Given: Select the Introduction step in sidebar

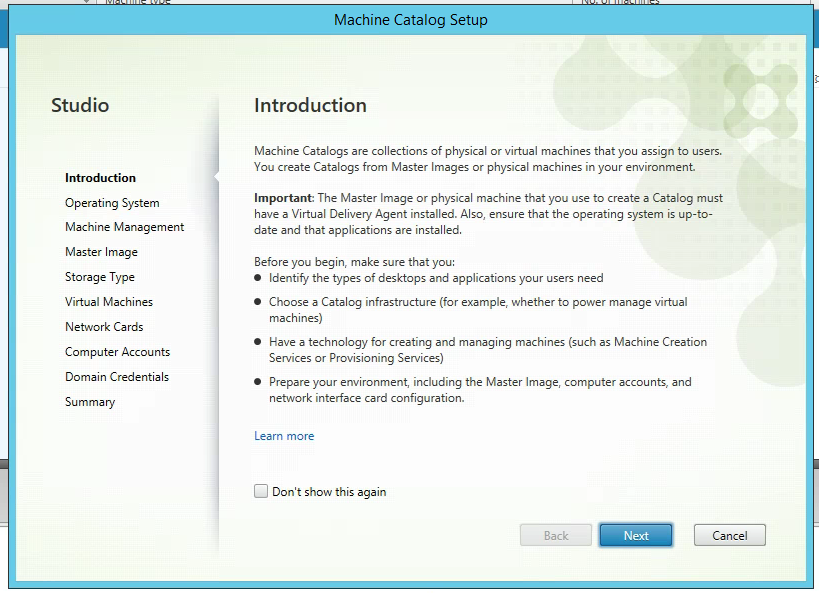Looking at the screenshot, I should (100, 178).
